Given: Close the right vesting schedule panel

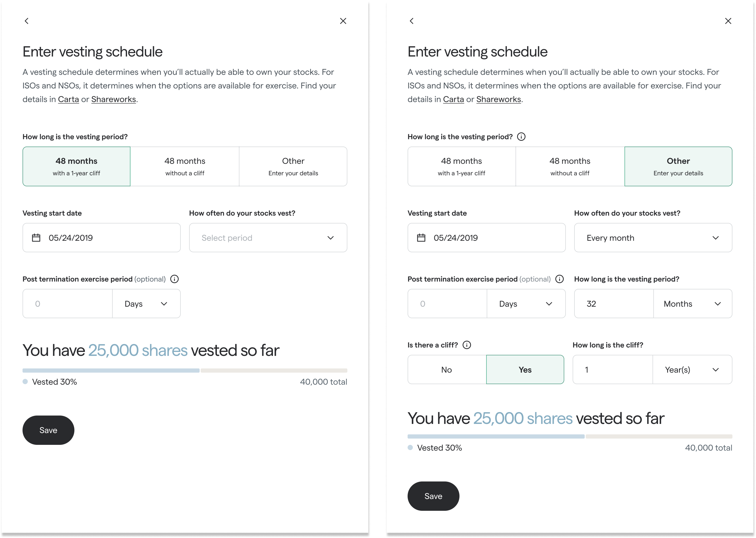Looking at the screenshot, I should pyautogui.click(x=728, y=21).
